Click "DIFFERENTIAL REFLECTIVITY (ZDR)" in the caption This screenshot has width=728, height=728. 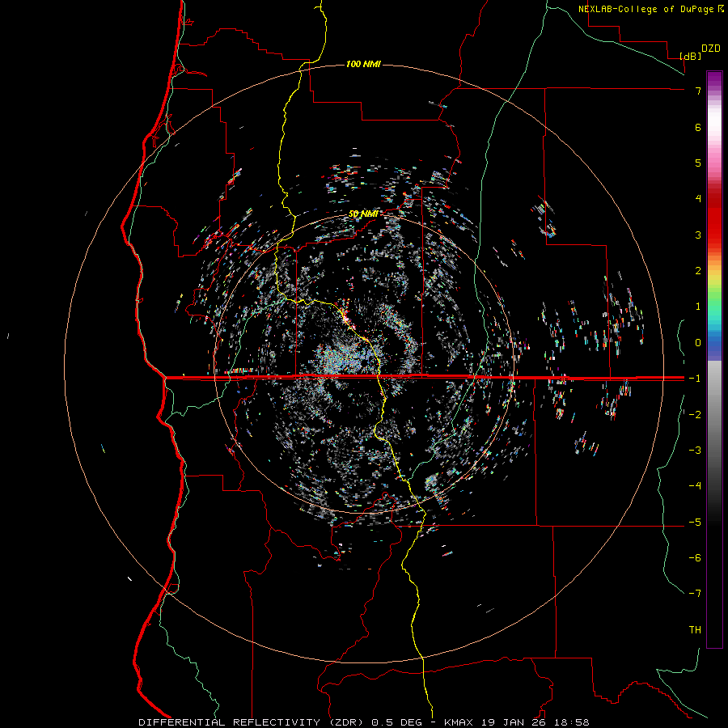(252, 722)
